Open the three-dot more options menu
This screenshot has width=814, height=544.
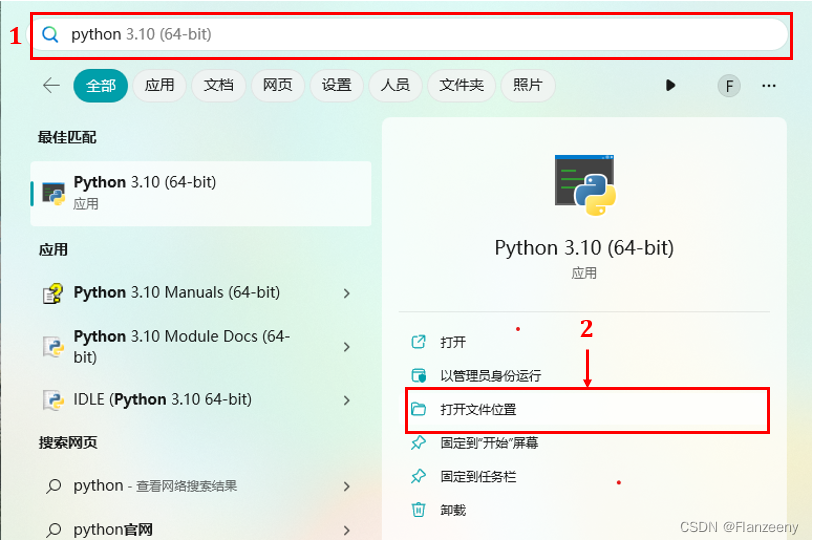769,86
